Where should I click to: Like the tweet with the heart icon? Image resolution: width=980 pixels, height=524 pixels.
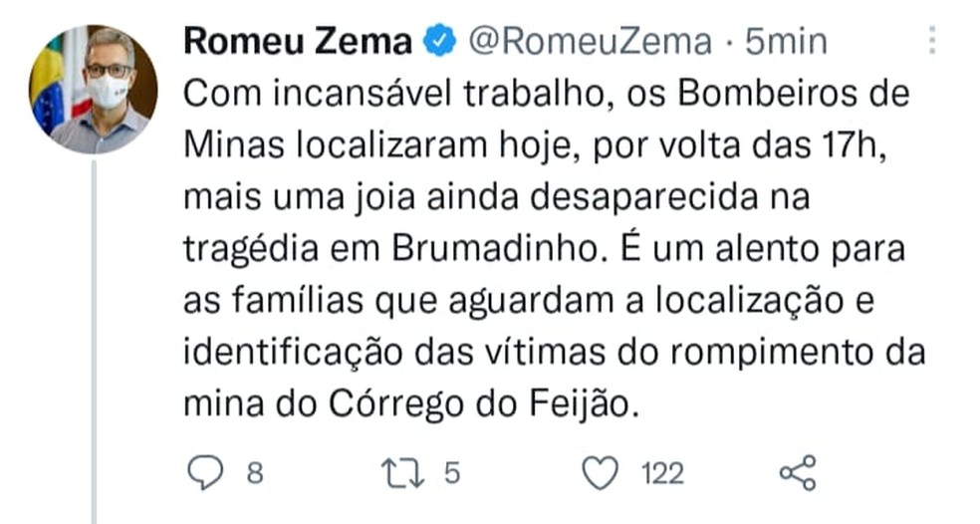click(x=601, y=473)
